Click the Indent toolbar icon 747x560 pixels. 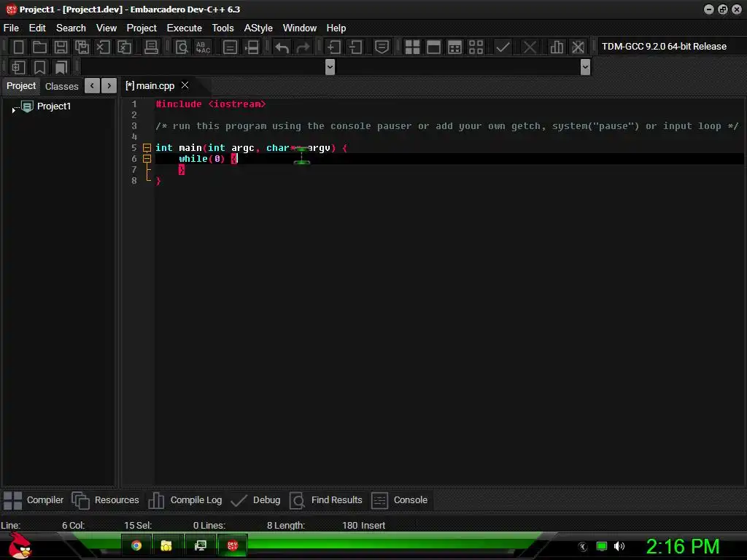tap(333, 47)
